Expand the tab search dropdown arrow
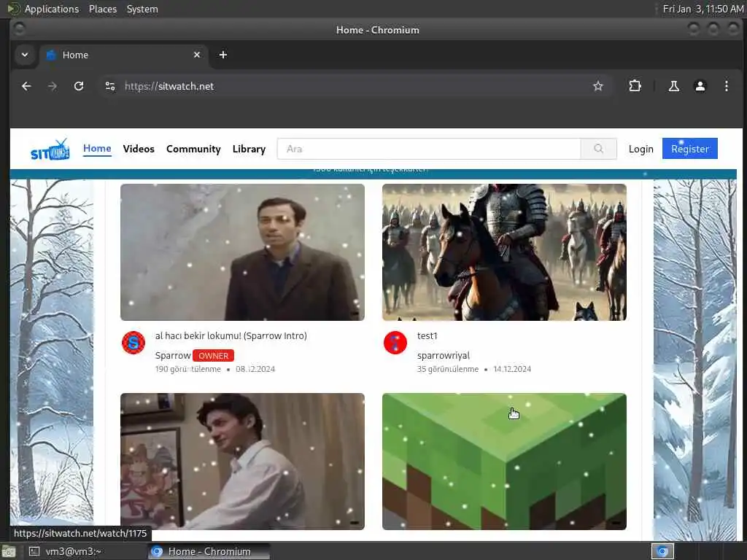The width and height of the screenshot is (747, 560). click(25, 55)
